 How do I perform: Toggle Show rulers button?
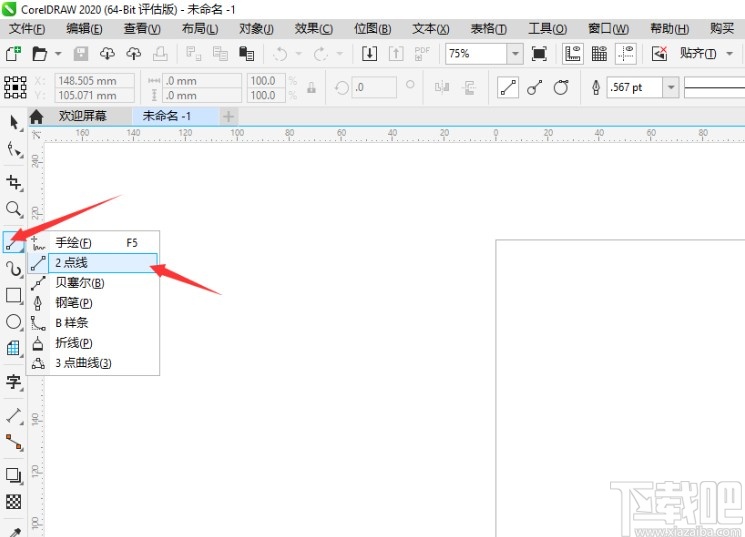573,53
